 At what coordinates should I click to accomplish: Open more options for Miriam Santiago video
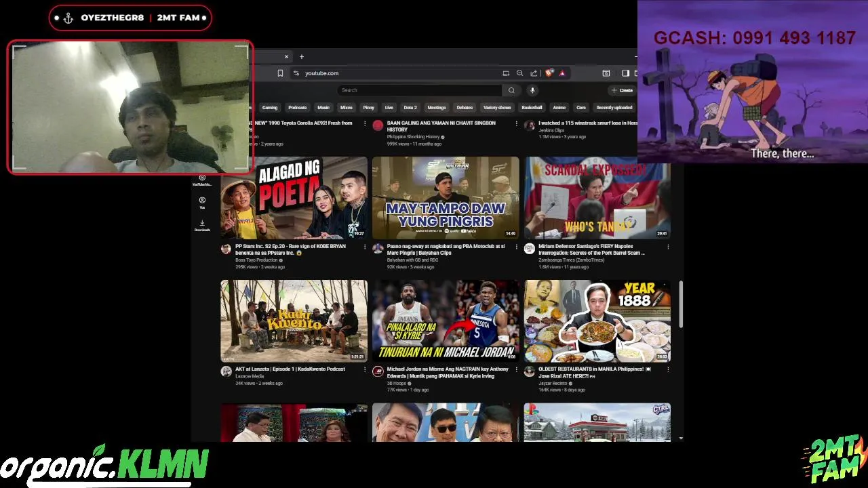click(668, 247)
